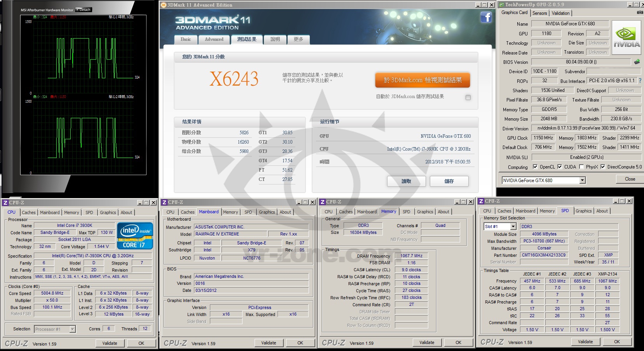The height and width of the screenshot is (351, 644).
Task: Click the BIOS date field 03/15/2012
Action: [251, 290]
